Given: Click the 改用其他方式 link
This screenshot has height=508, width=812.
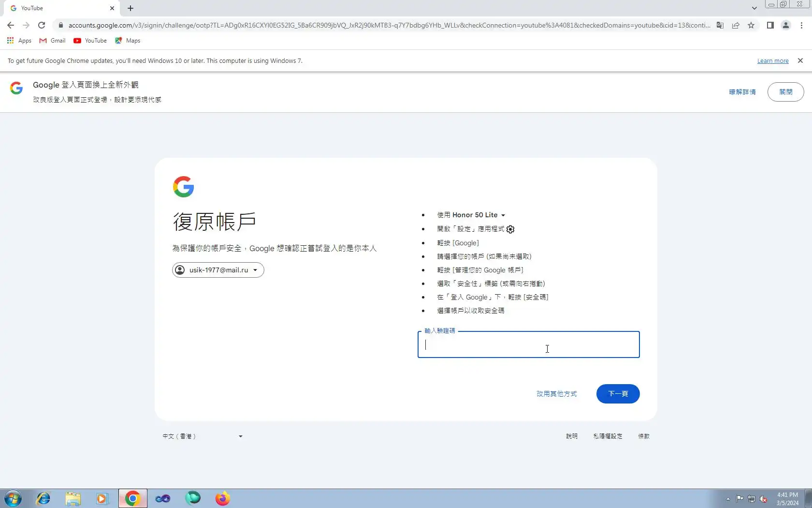Looking at the screenshot, I should [557, 394].
